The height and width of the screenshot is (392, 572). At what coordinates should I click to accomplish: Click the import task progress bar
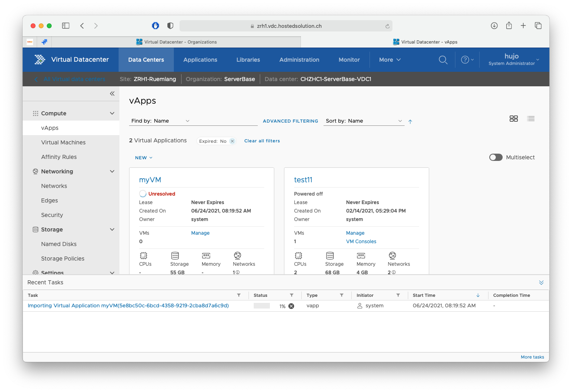tap(262, 306)
